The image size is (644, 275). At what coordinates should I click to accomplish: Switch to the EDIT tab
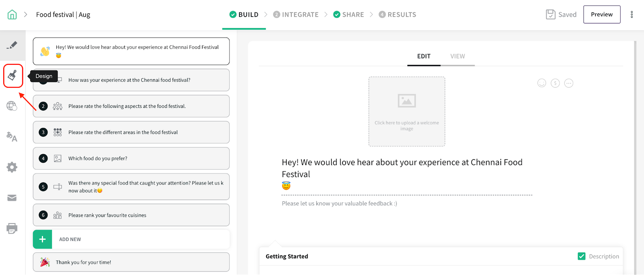click(x=424, y=56)
